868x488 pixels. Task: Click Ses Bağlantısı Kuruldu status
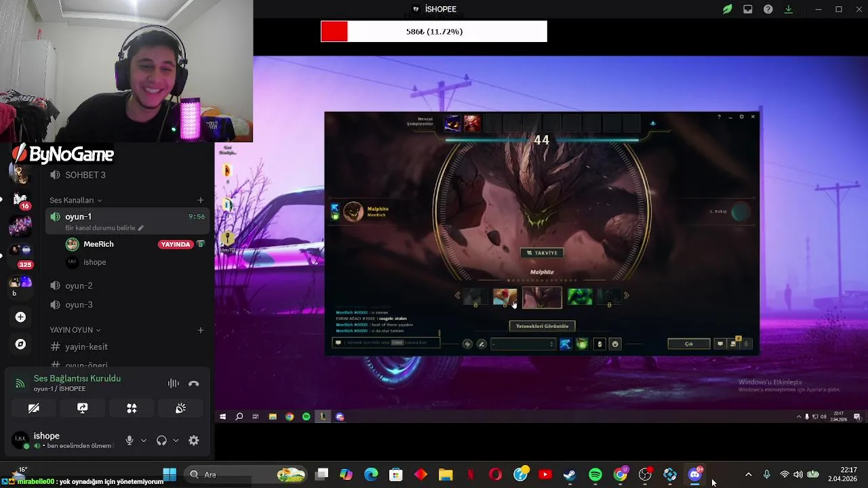coord(77,378)
